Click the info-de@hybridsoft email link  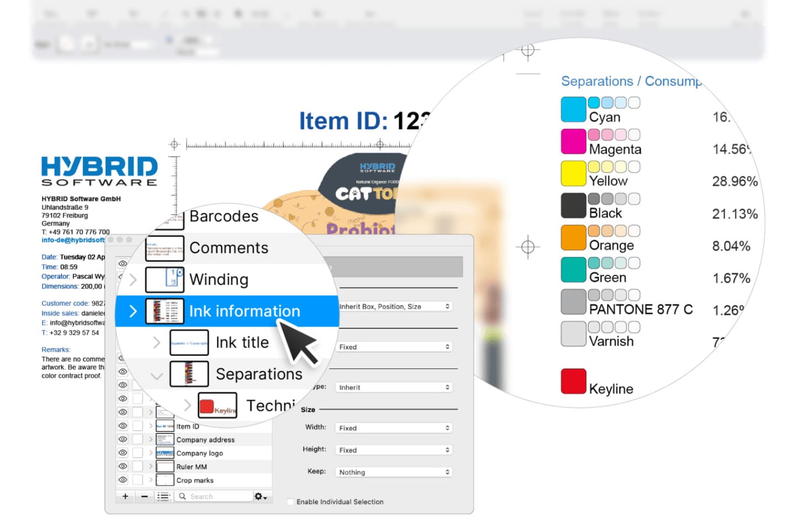[73, 240]
